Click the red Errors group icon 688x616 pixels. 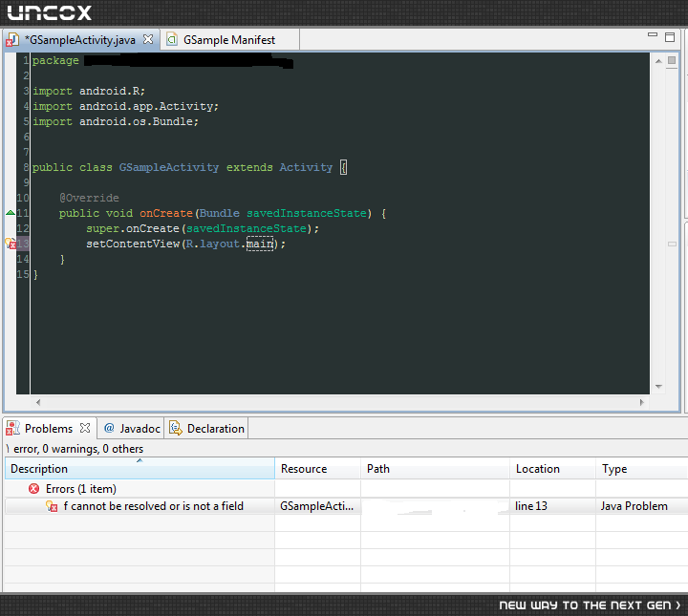click(x=33, y=488)
